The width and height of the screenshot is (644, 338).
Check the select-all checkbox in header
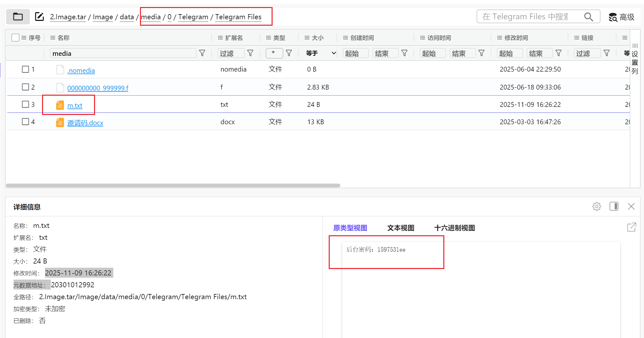[x=15, y=38]
